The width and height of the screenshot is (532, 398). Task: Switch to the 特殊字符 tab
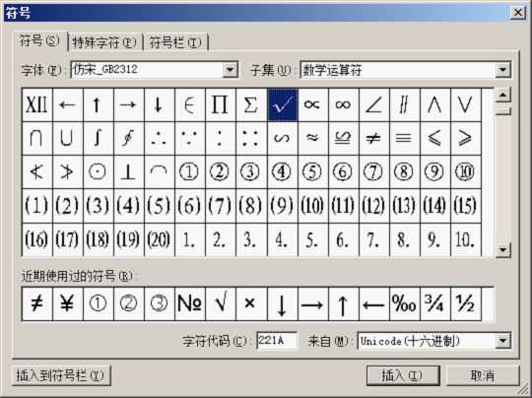pyautogui.click(x=104, y=42)
